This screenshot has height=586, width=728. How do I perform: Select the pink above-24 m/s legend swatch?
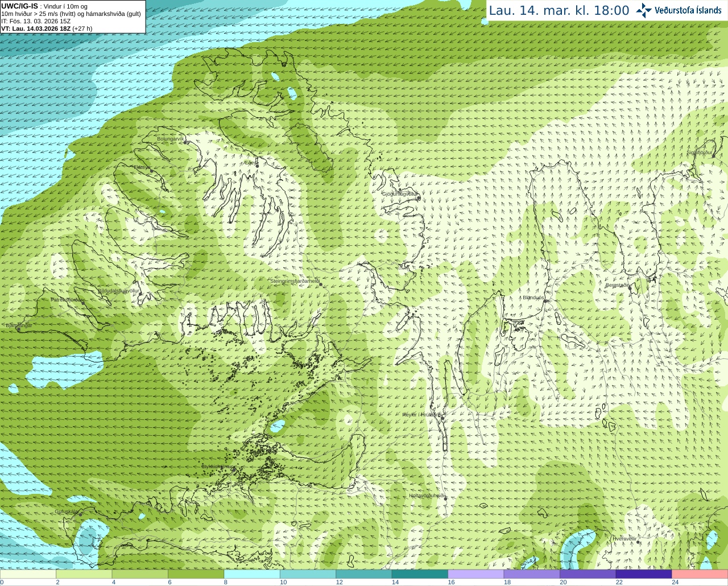point(700,574)
